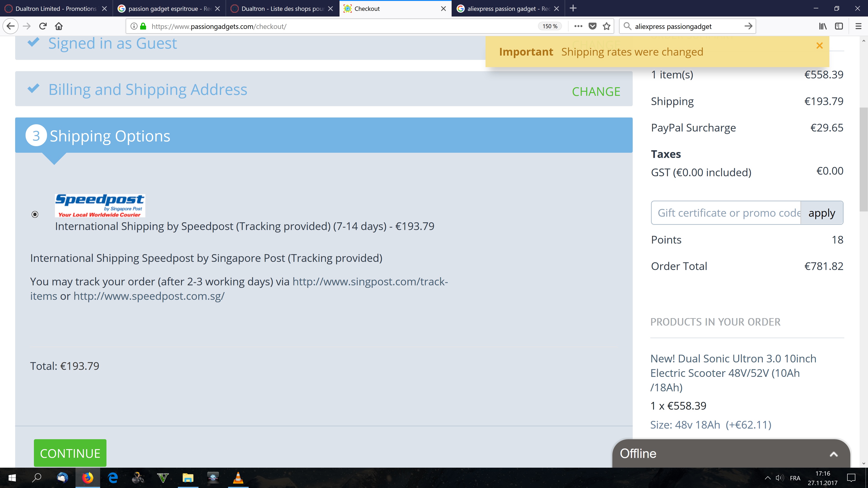Screen dimensions: 868x488
Task: Click the page vertical scrollbar thumb
Action: click(x=863, y=159)
